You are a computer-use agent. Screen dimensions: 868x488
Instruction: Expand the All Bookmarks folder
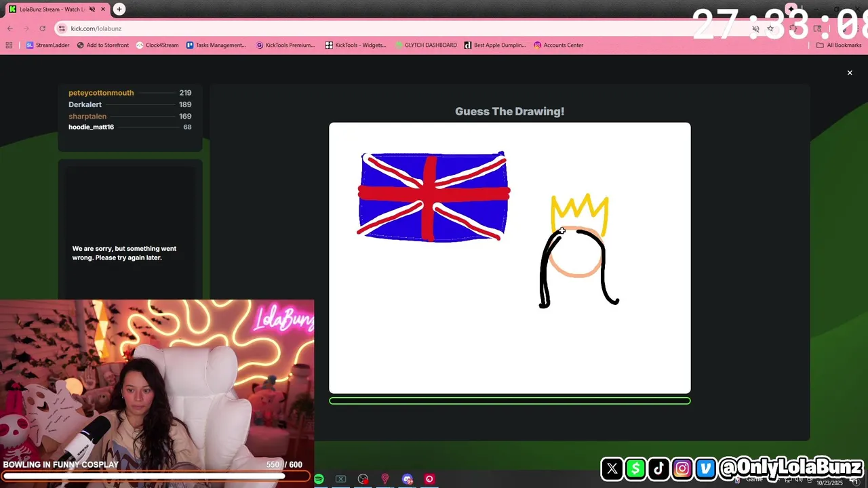[839, 45]
